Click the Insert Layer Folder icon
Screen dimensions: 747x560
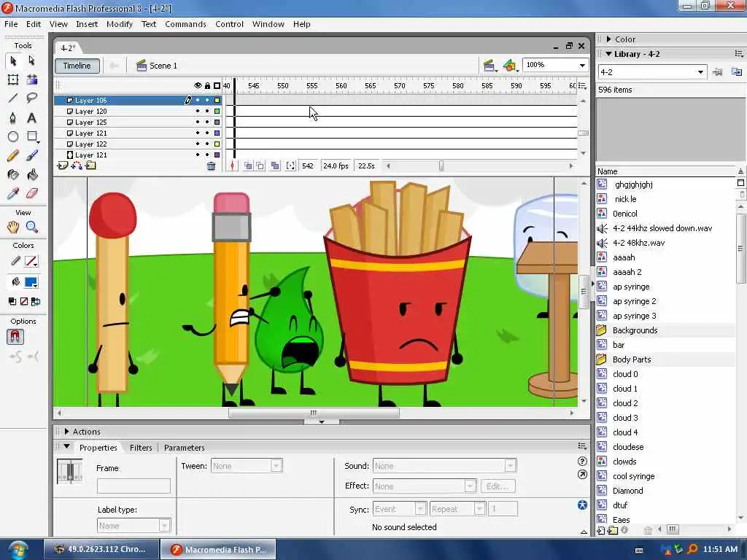[x=90, y=166]
